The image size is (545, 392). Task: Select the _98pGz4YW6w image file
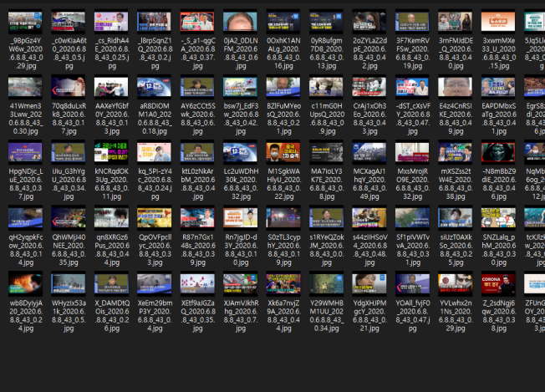[x=25, y=22]
